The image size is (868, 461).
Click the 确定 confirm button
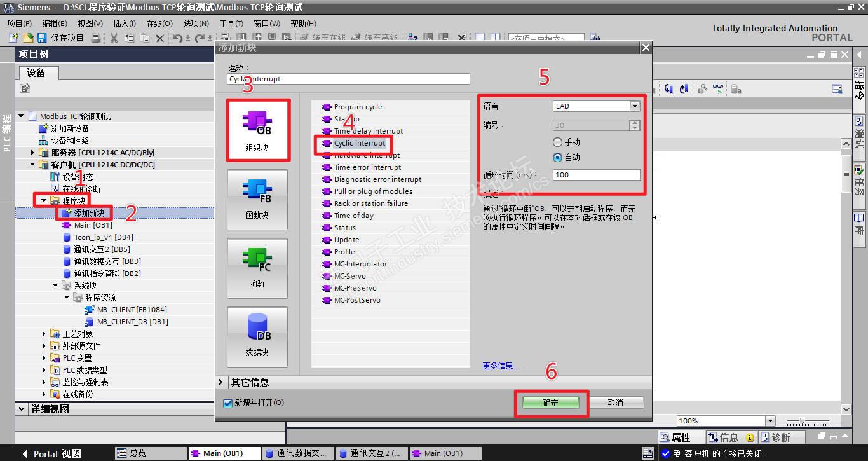point(551,403)
